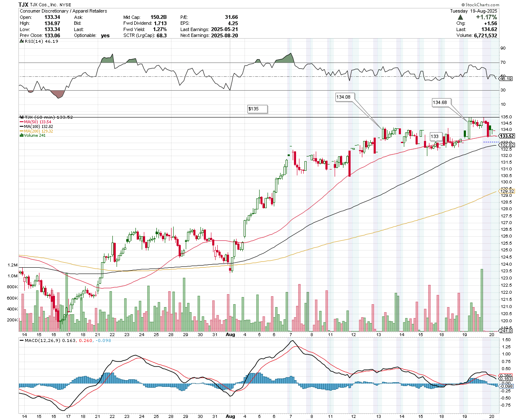This screenshot has height=420, width=520.
Task: Click the Last Earnings date 2025-05-21
Action: [224, 29]
